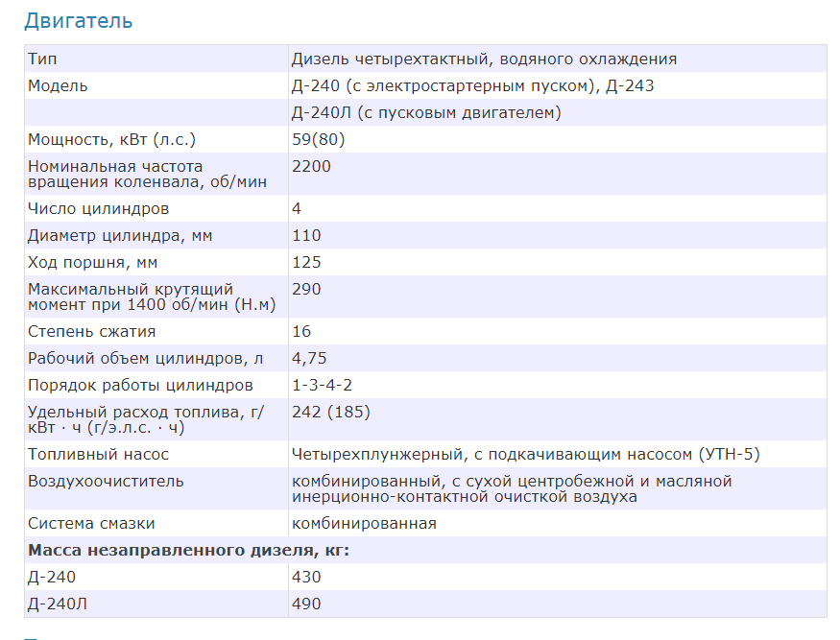Click the "Число цилиндров" row label
This screenshot has width=840, height=640.
coord(99,208)
